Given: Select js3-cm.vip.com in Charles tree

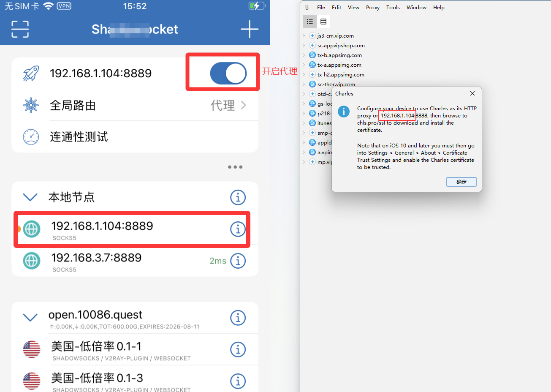Looking at the screenshot, I should tap(336, 36).
